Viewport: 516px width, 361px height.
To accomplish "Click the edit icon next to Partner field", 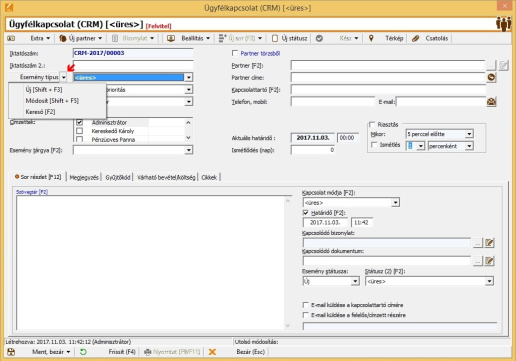I will (x=504, y=65).
